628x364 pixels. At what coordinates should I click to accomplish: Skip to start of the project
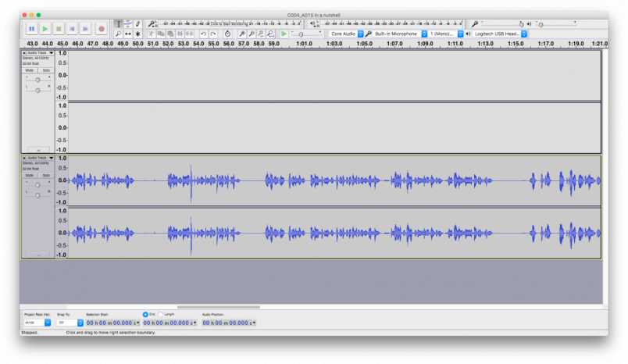[x=72, y=29]
